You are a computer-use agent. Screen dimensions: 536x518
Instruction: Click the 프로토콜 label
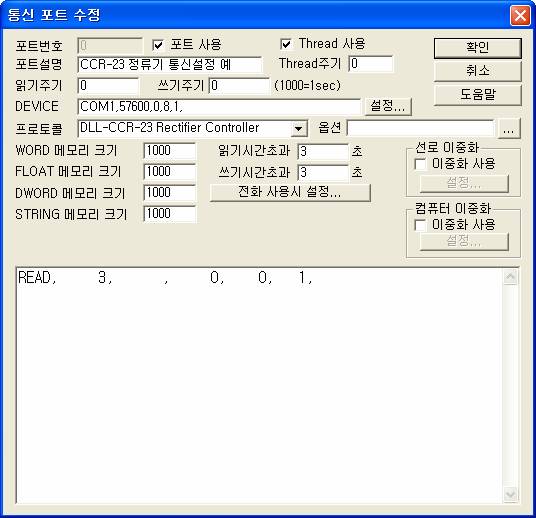click(x=39, y=129)
